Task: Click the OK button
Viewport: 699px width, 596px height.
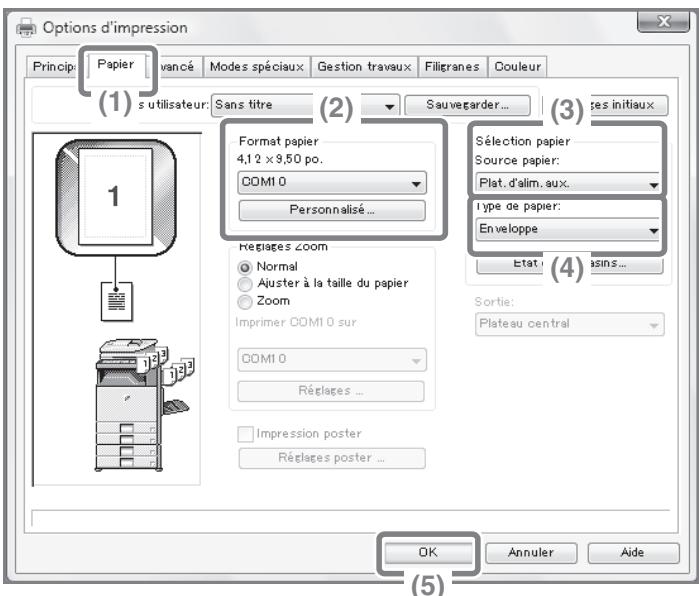Action: [x=428, y=553]
